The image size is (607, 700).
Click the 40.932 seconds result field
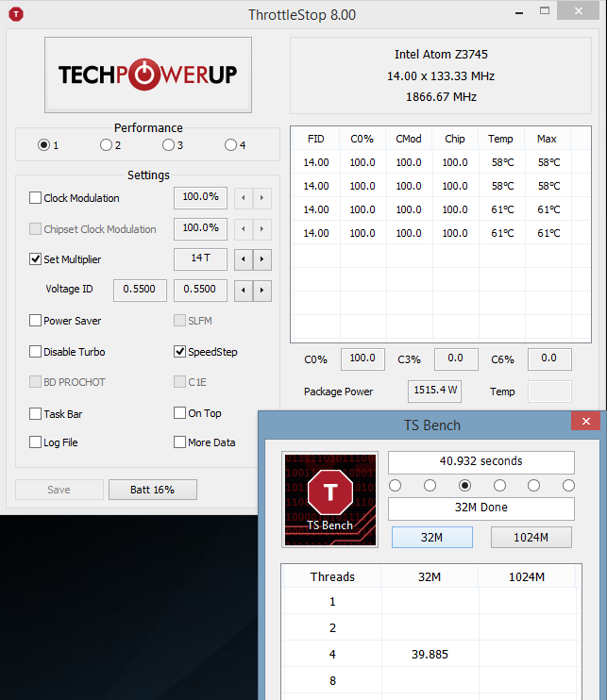coord(481,461)
